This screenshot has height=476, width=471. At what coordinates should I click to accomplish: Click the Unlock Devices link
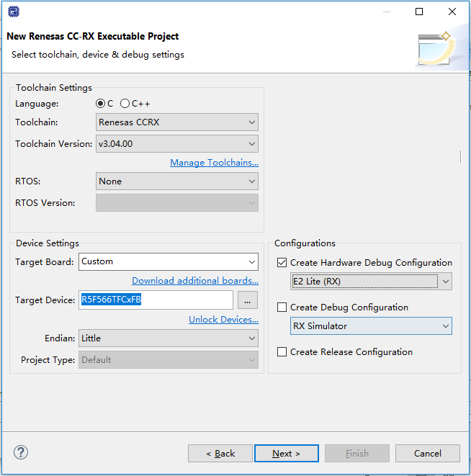(x=223, y=319)
